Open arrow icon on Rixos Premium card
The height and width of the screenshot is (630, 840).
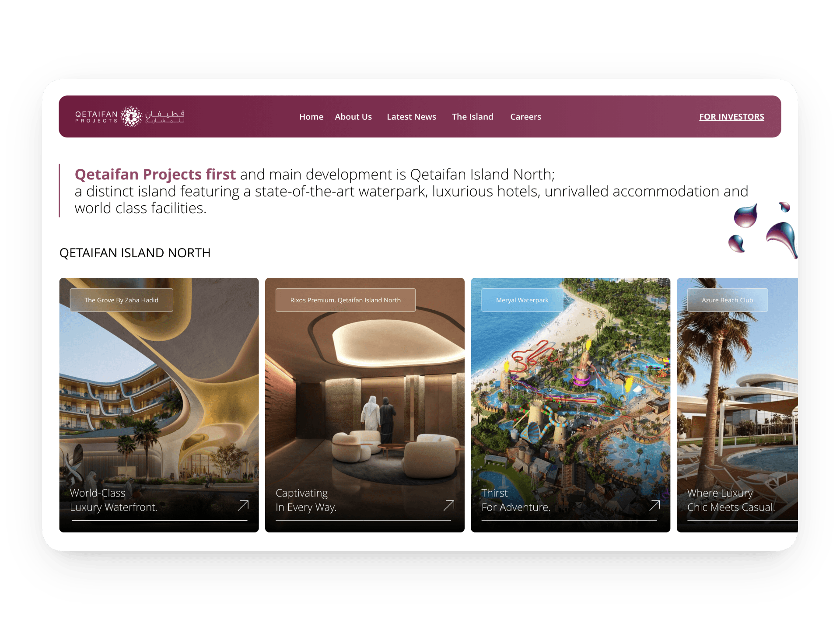(x=449, y=505)
